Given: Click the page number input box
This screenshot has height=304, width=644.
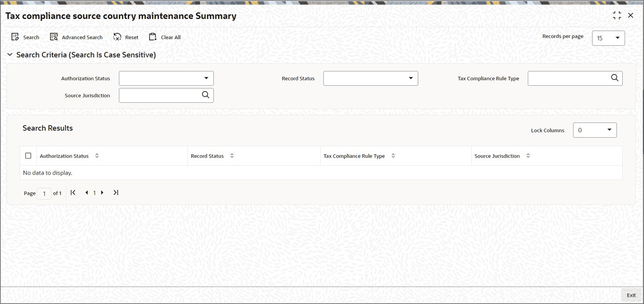Looking at the screenshot, I should (44, 193).
